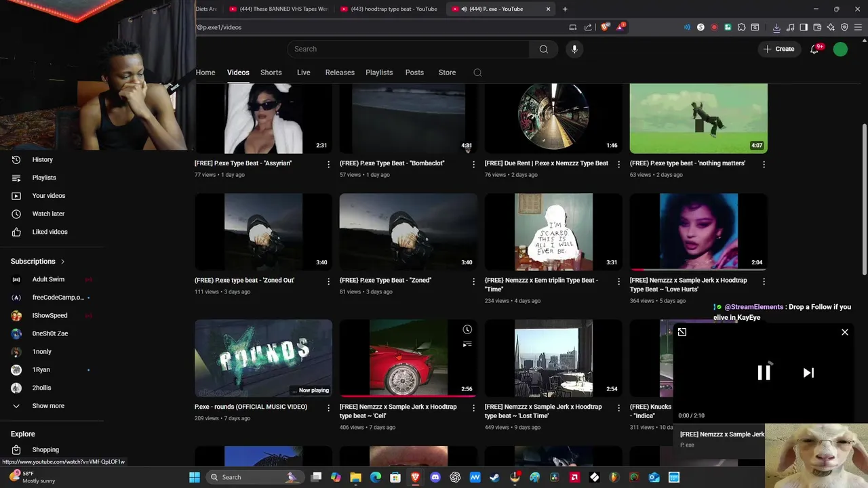Open options for 'Zoned' video
The image size is (868, 488).
474,281
